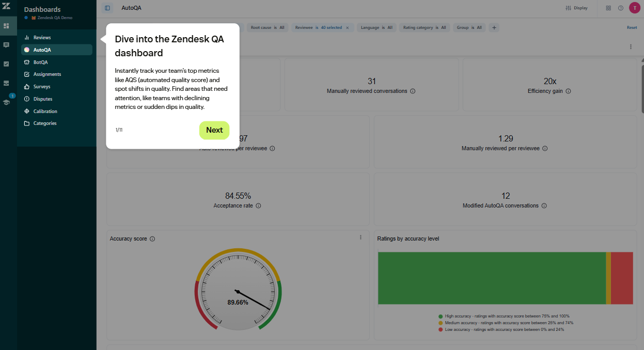Toggle the Low accuracy legend entry
The height and width of the screenshot is (350, 644).
pyautogui.click(x=501, y=329)
